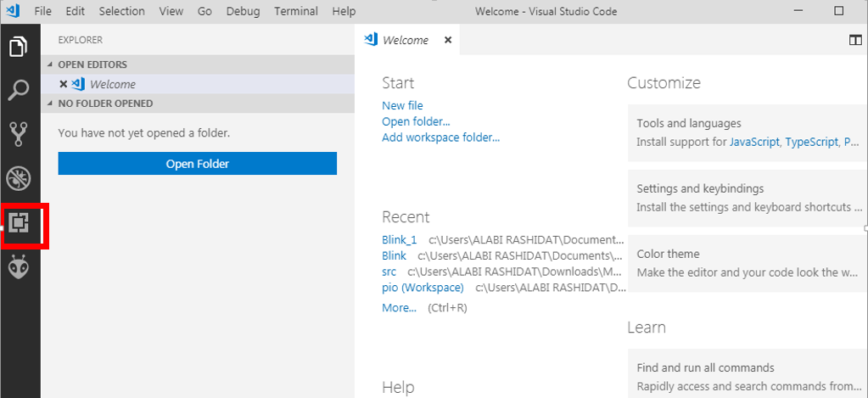The image size is (868, 398).
Task: Collapse the No Folder Opened section
Action: 198,103
